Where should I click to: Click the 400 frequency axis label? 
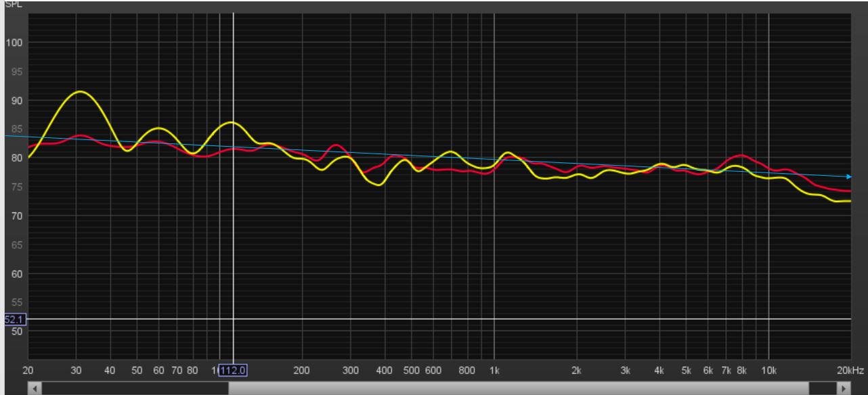click(385, 370)
